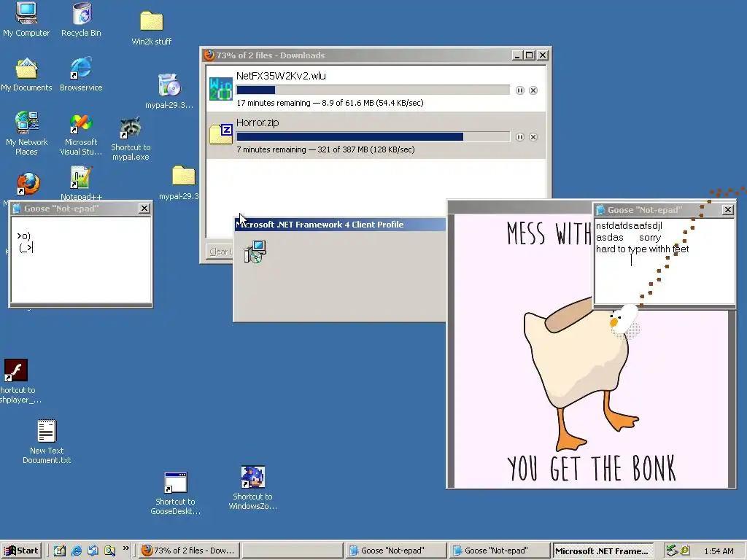Open the Show Desktop quick launch icon

click(x=60, y=551)
